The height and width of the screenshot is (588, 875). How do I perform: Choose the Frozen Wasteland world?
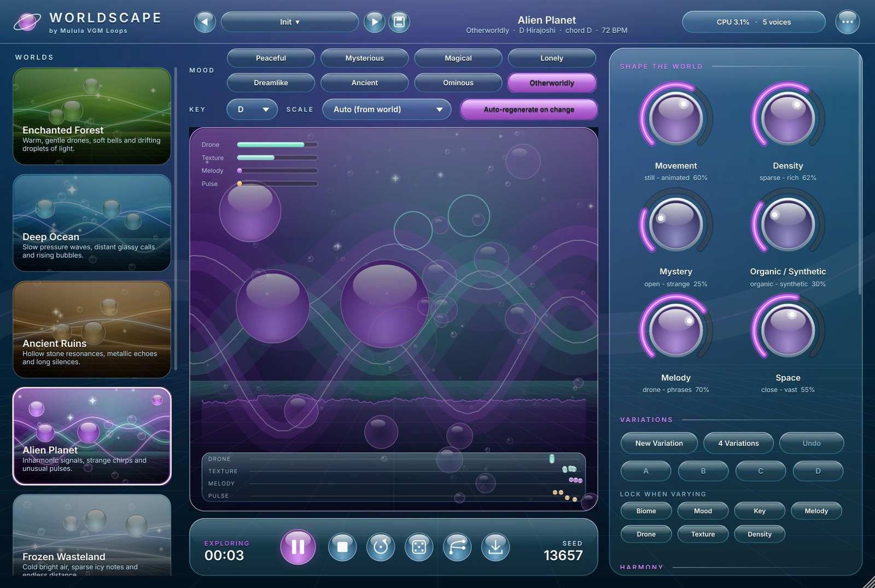point(92,535)
